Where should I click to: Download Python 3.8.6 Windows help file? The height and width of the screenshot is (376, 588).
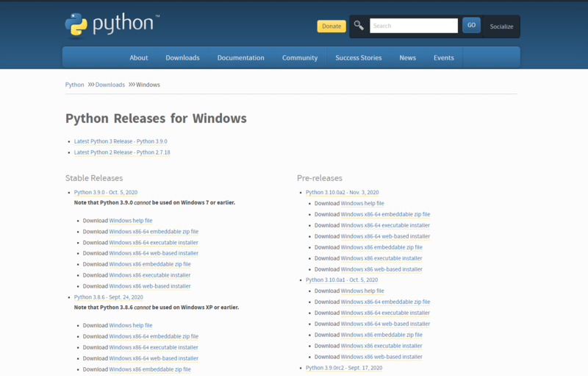pyautogui.click(x=131, y=325)
